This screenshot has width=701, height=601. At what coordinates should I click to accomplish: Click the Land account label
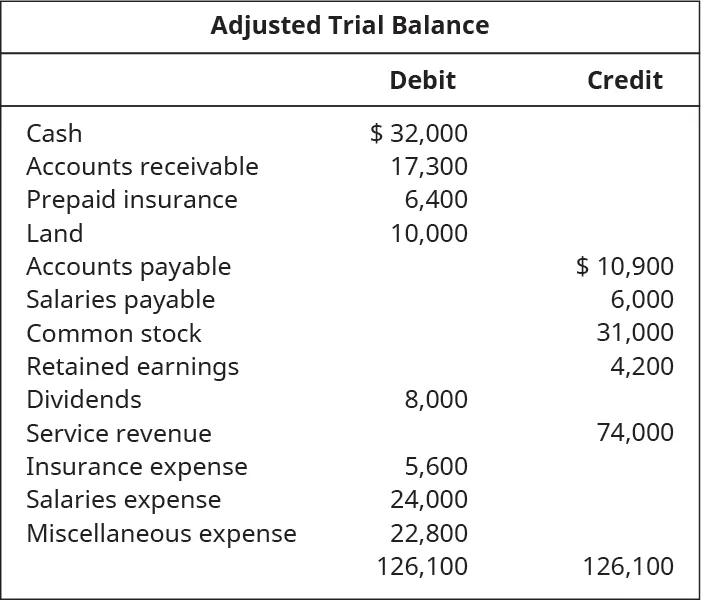[54, 233]
